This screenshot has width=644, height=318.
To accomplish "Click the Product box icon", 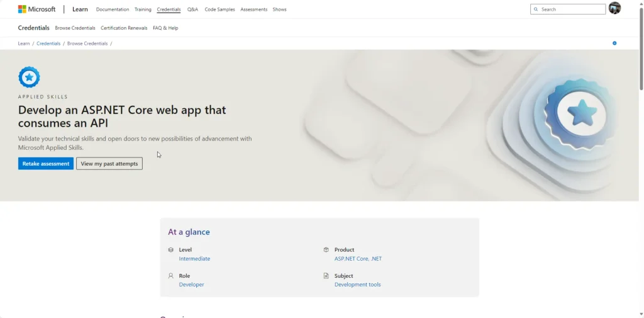I will (326, 250).
